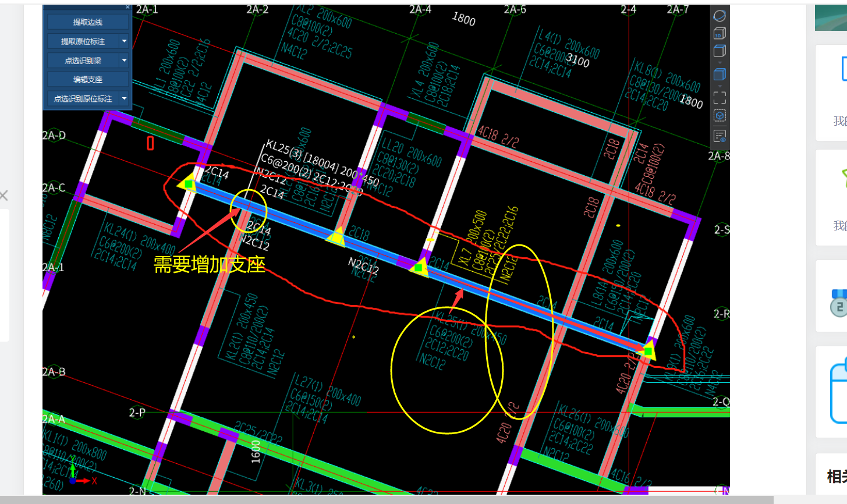Screen dimensions: 847x504
Task: Click the 提取边线 button
Action: [x=88, y=22]
